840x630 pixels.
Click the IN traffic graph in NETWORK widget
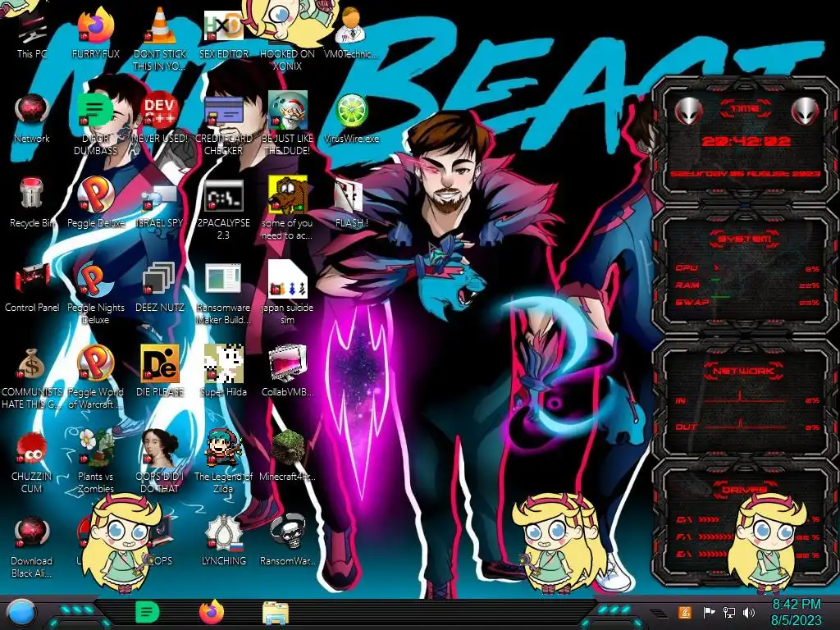click(x=746, y=399)
